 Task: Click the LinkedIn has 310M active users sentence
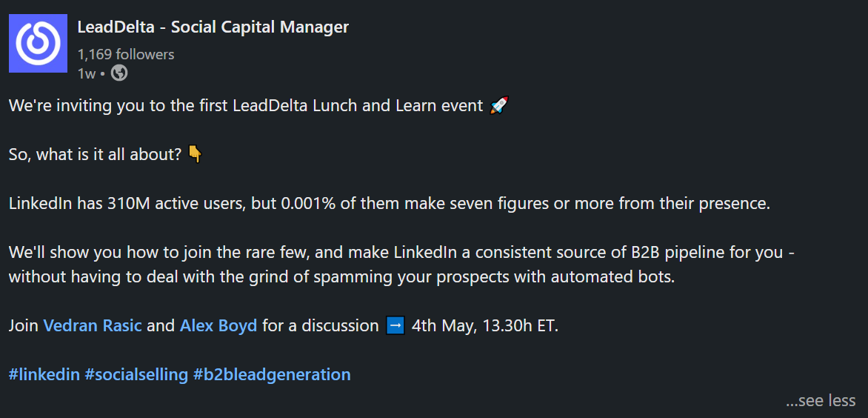pyautogui.click(x=390, y=203)
